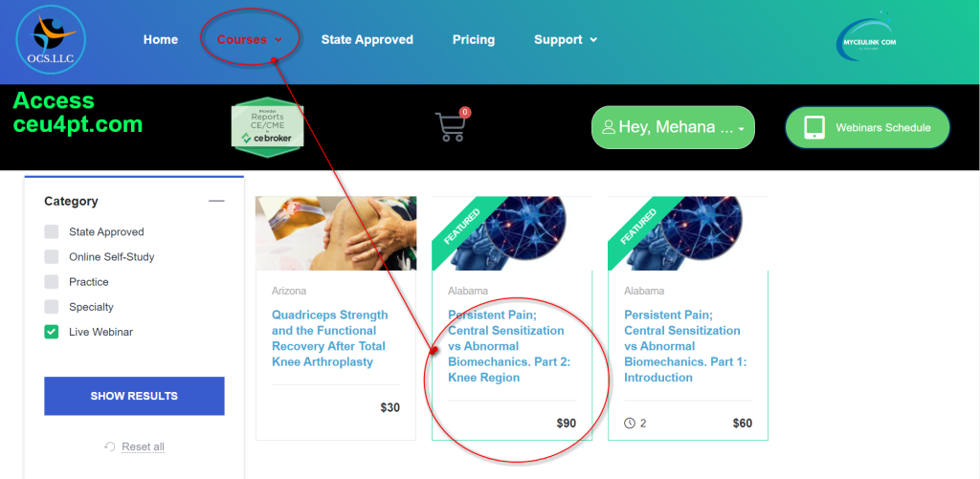This screenshot has height=479, width=980.
Task: Uncheck the Live Webinar checkbox
Action: pos(52,332)
